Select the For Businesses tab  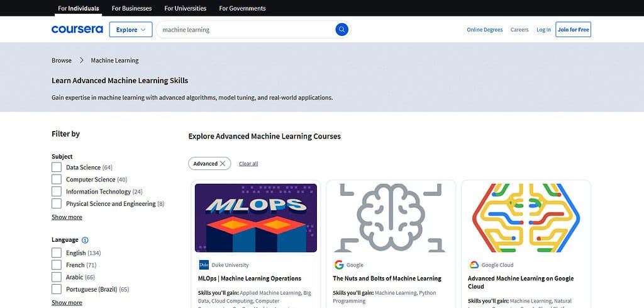tap(132, 8)
